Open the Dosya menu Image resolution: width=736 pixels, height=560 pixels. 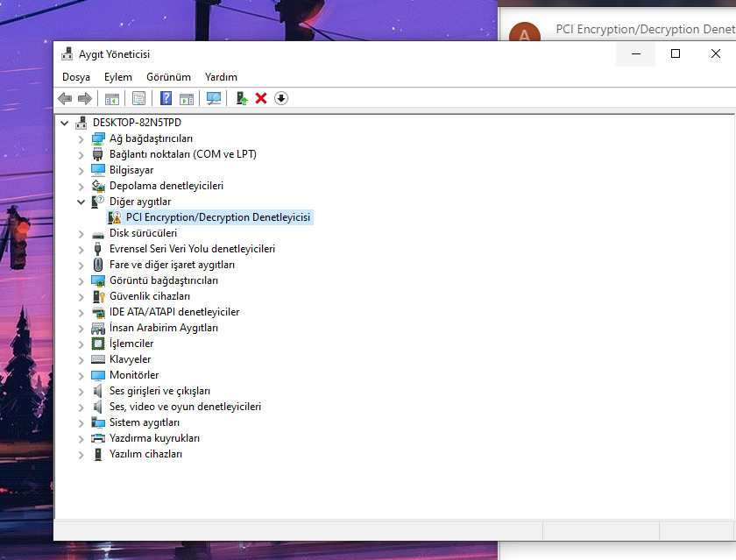point(76,77)
